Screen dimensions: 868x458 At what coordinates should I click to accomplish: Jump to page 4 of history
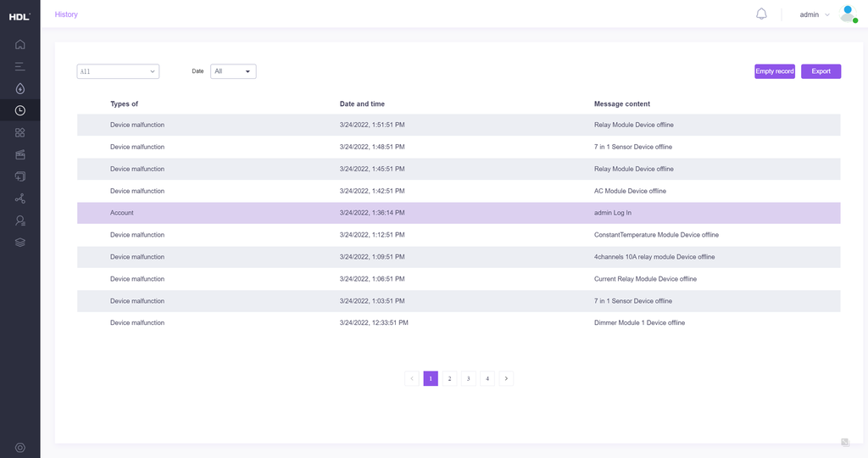pyautogui.click(x=487, y=378)
